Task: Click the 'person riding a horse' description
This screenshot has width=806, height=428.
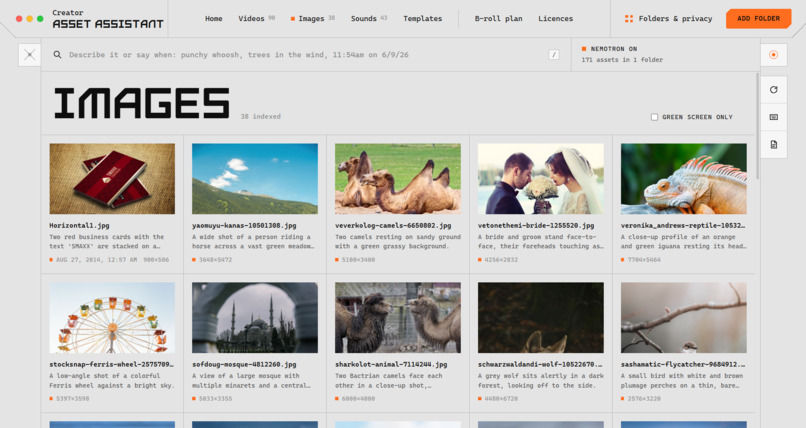Action: (x=253, y=241)
